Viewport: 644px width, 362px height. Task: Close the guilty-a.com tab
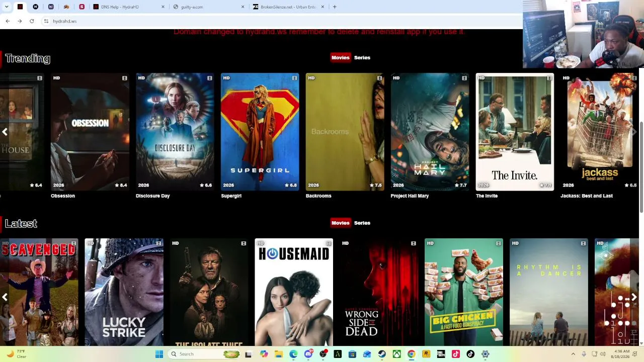click(x=243, y=7)
